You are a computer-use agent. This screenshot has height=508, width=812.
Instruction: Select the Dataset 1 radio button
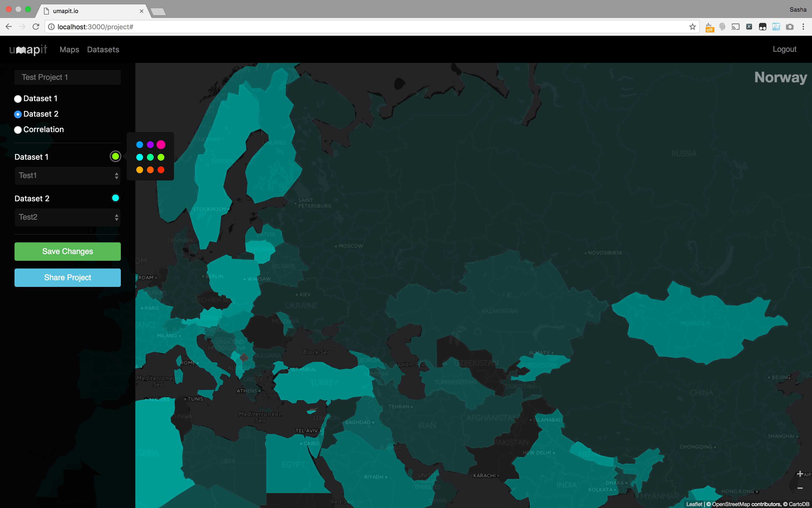tap(18, 99)
